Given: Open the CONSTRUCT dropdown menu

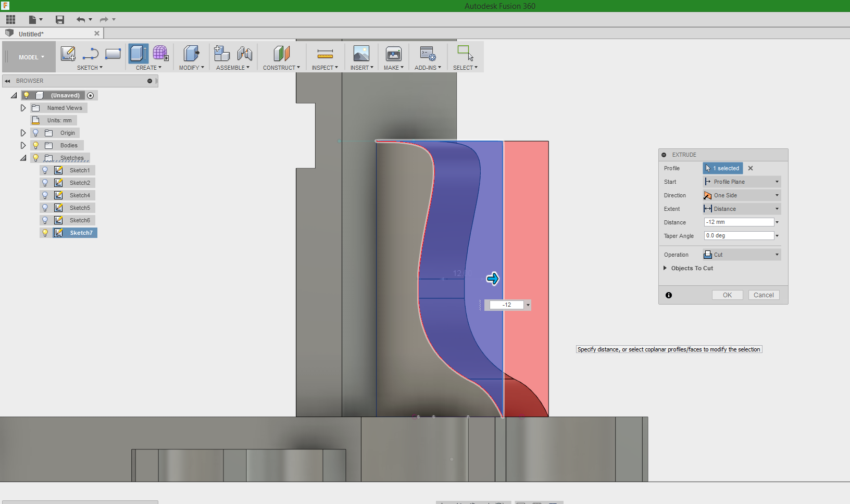Looking at the screenshot, I should pyautogui.click(x=281, y=68).
